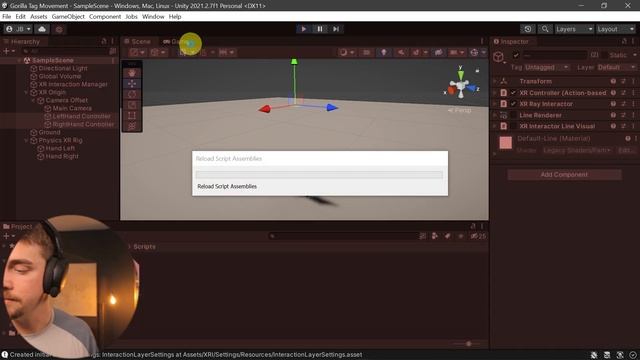Screen dimensions: 640x360
Task: Start Play mode
Action: click(x=303, y=29)
